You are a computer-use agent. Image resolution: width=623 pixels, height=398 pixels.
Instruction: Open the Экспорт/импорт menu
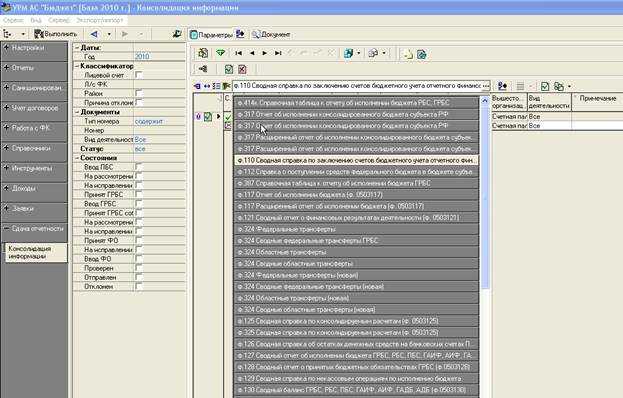pyautogui.click(x=100, y=20)
